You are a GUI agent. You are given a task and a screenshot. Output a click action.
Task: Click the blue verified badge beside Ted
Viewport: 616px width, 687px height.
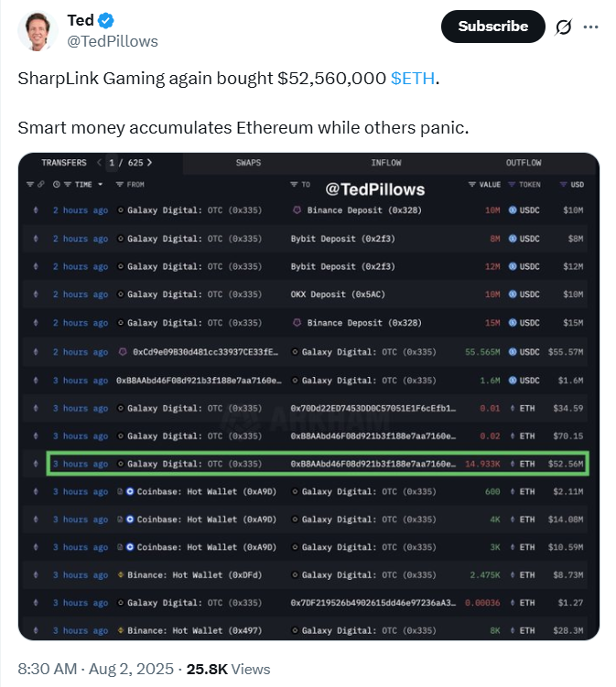[x=105, y=20]
